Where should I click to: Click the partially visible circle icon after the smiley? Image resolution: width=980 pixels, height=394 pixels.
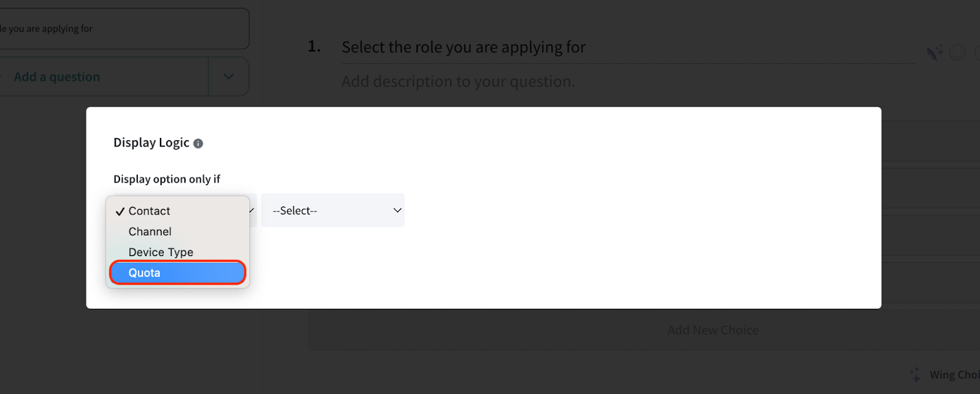pyautogui.click(x=977, y=53)
